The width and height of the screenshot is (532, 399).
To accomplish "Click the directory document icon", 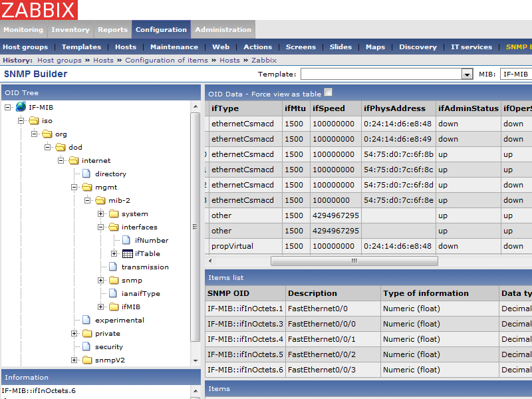I will click(86, 174).
